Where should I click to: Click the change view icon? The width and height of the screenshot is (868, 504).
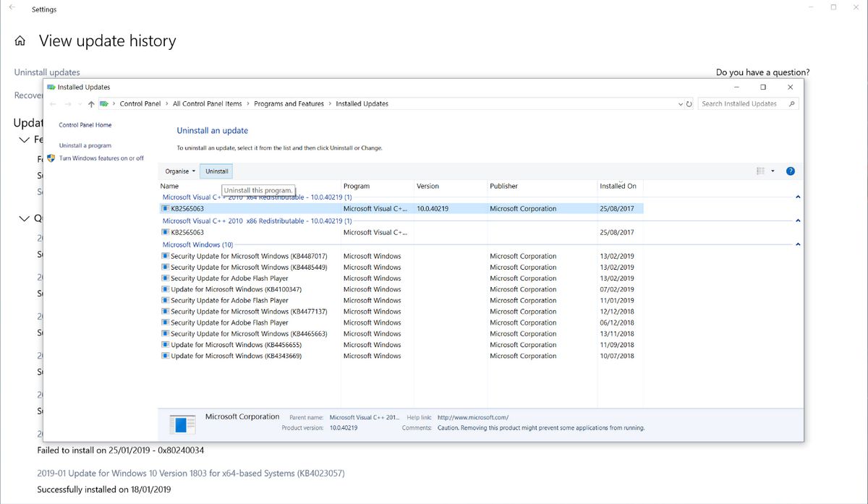(760, 171)
